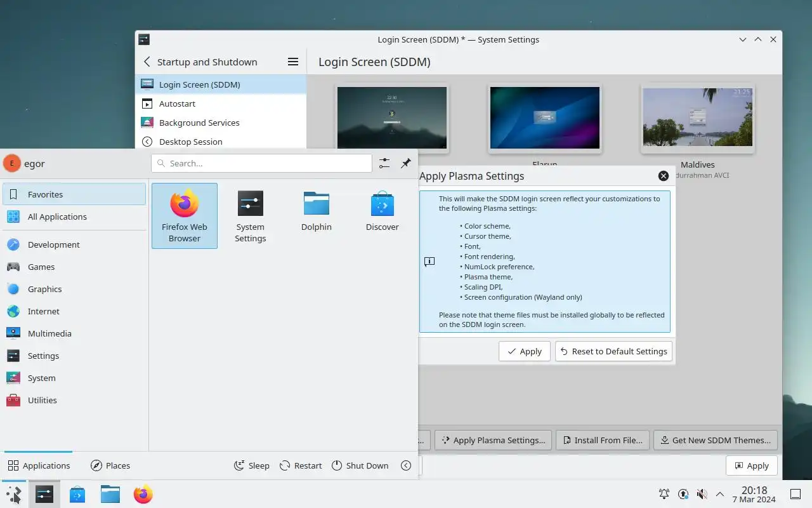
Task: Switch to Places tab in launcher
Action: 110,465
